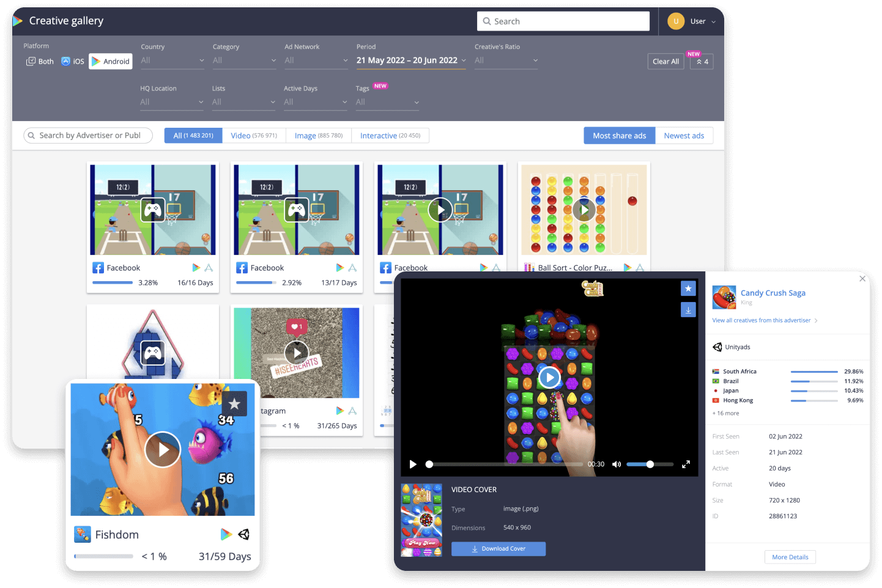Select the Both platform option

tap(40, 61)
